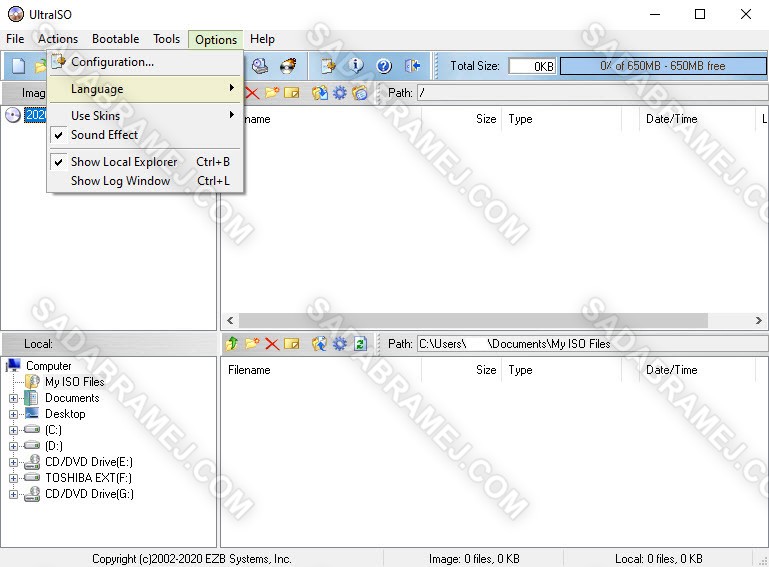Screen dimensions: 769x567
Task: Expand the TOSHIBA EXT(F:) node
Action: pos(13,478)
